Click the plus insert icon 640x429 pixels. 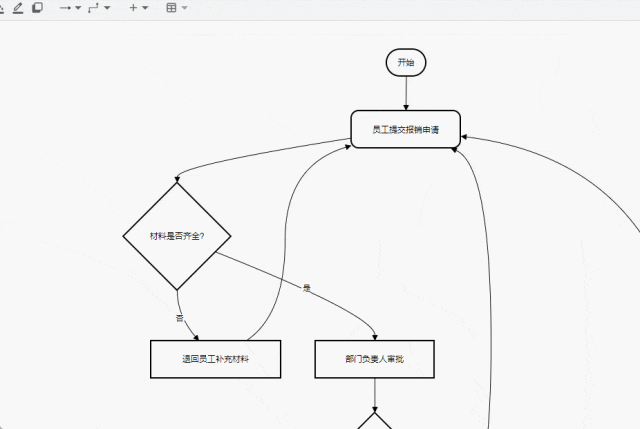pyautogui.click(x=133, y=8)
